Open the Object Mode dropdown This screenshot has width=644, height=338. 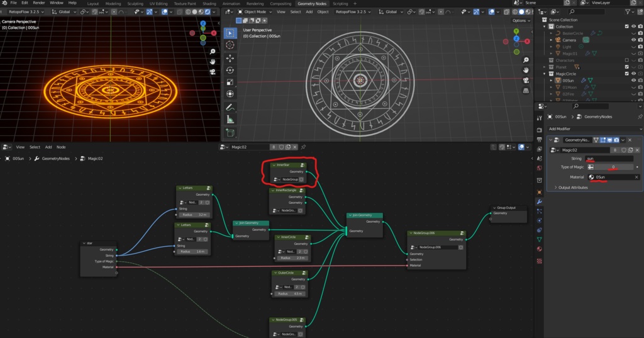point(255,12)
